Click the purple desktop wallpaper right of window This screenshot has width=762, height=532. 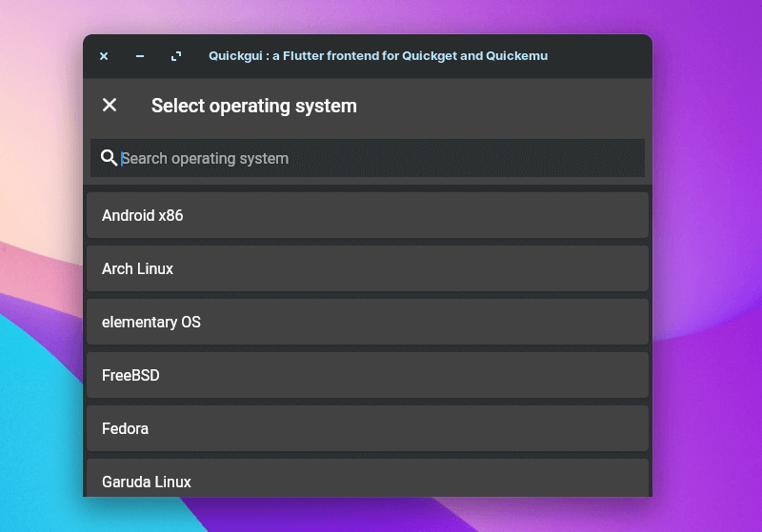point(707,286)
